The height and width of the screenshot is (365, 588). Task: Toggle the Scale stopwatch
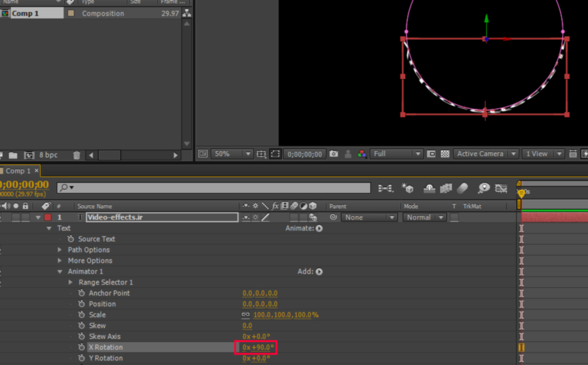(81, 315)
